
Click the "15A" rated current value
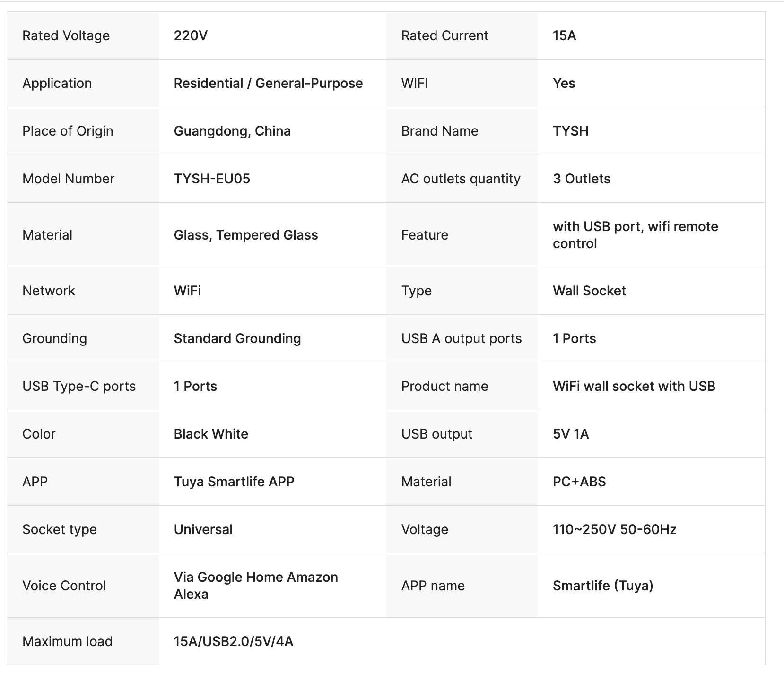coord(564,36)
